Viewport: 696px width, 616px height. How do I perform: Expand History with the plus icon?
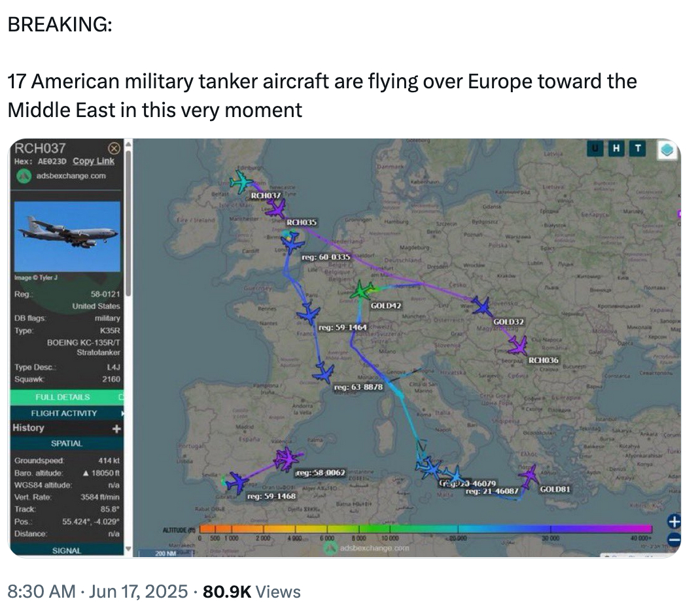click(x=116, y=428)
